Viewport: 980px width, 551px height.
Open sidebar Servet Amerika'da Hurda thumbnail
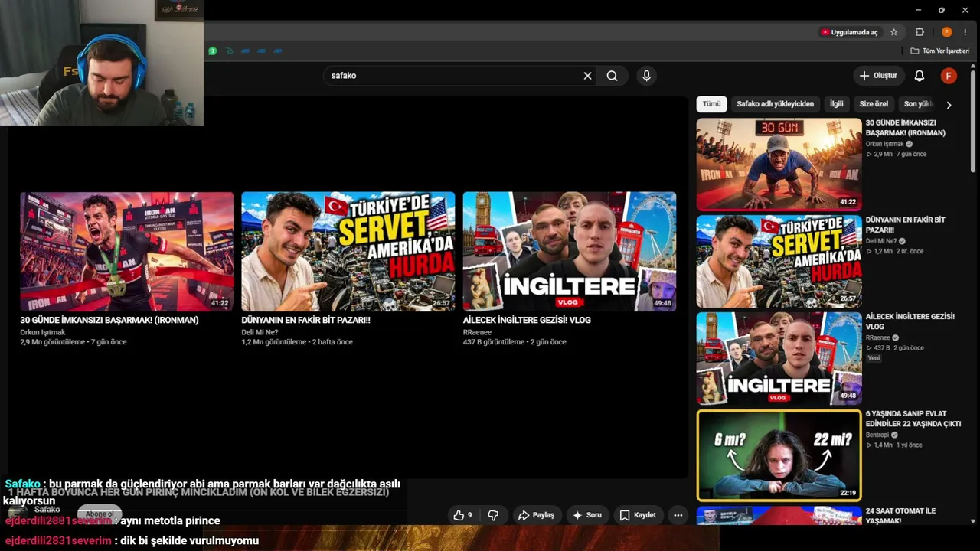click(779, 261)
